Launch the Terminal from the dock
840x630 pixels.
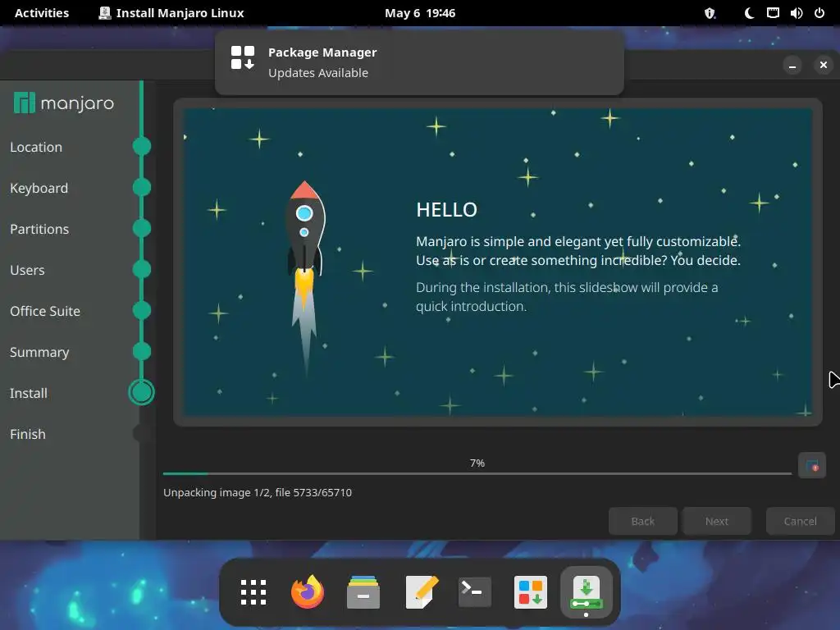click(x=475, y=592)
